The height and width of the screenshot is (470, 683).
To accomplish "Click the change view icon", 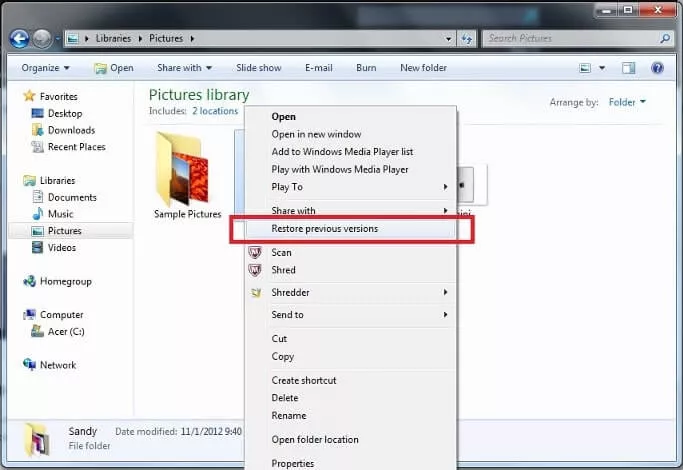I will [585, 68].
